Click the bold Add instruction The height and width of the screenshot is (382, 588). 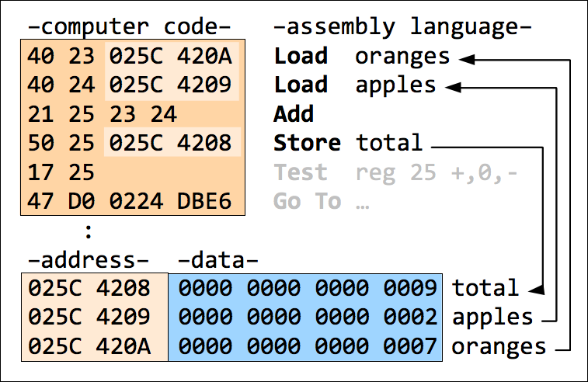click(294, 114)
